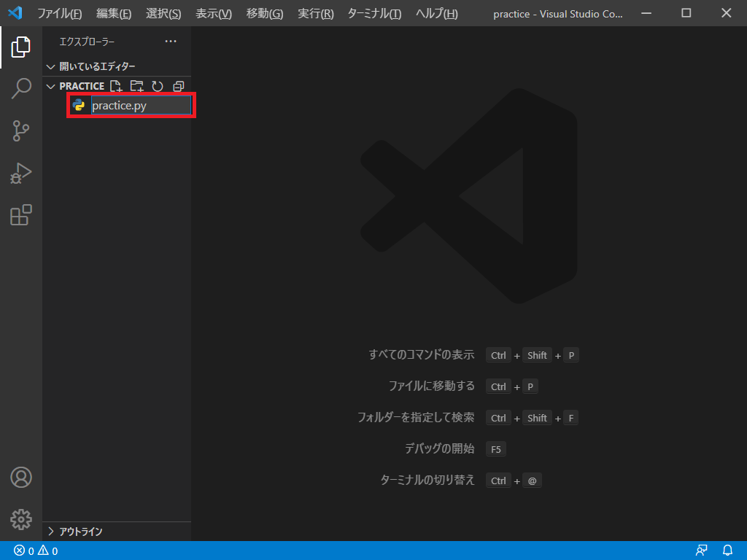Image resolution: width=747 pixels, height=560 pixels.
Task: Refresh the explorer with the reload icon
Action: click(158, 86)
